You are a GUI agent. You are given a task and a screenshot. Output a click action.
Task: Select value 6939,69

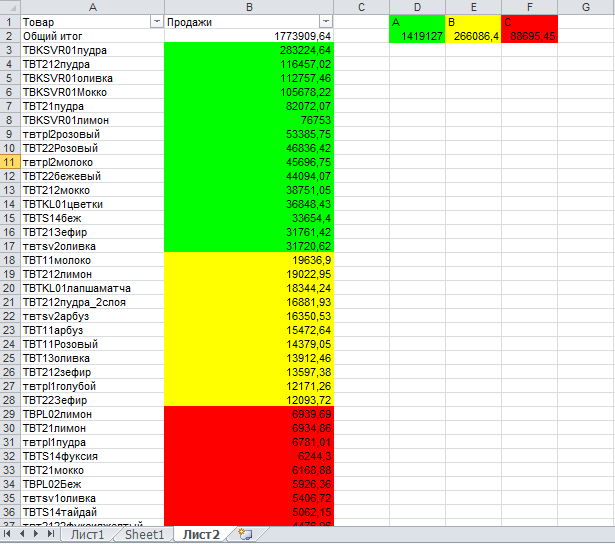[249, 414]
